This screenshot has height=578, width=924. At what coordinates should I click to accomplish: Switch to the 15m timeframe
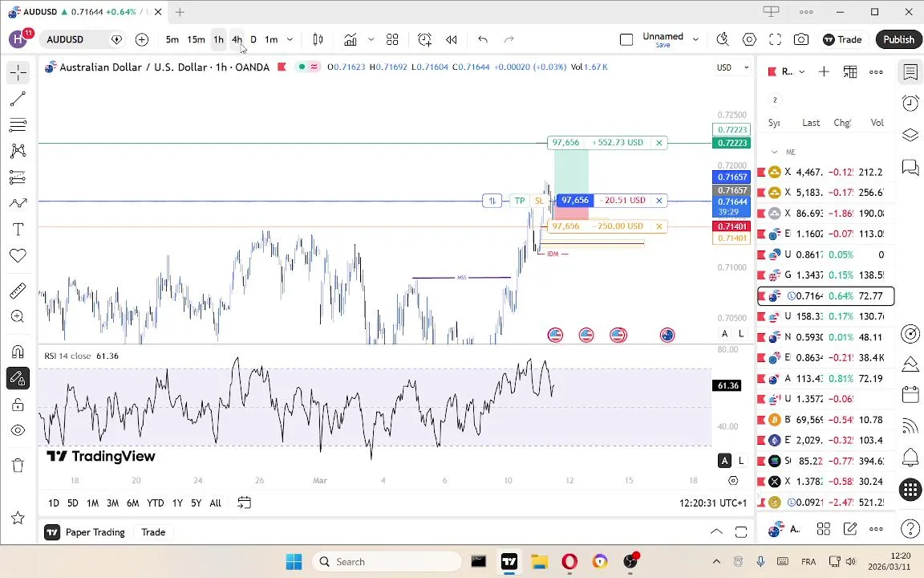pyautogui.click(x=196, y=39)
